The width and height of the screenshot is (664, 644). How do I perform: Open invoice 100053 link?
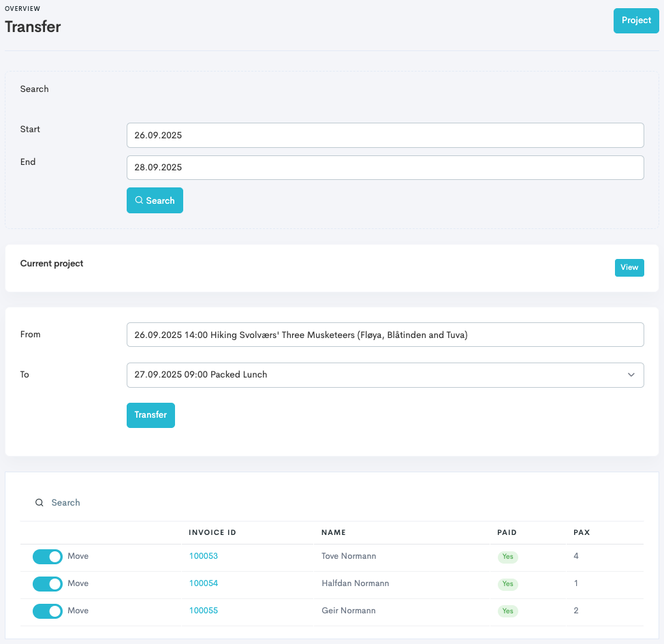(204, 556)
